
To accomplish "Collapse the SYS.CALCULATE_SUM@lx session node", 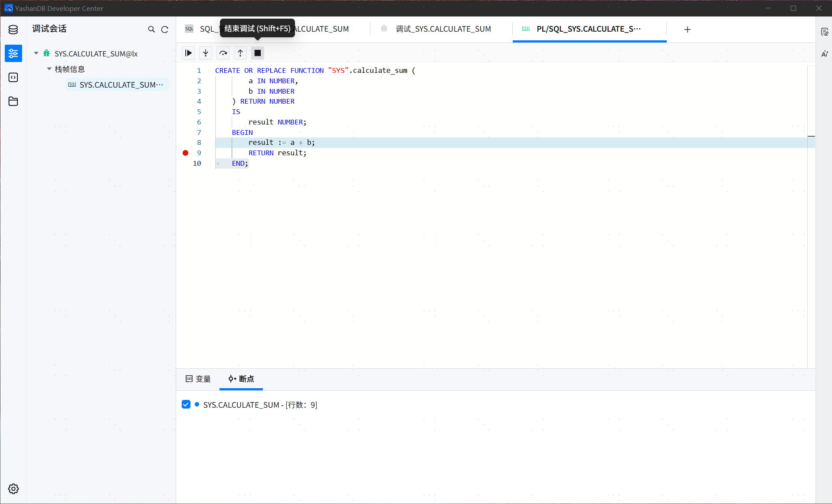I will point(36,53).
